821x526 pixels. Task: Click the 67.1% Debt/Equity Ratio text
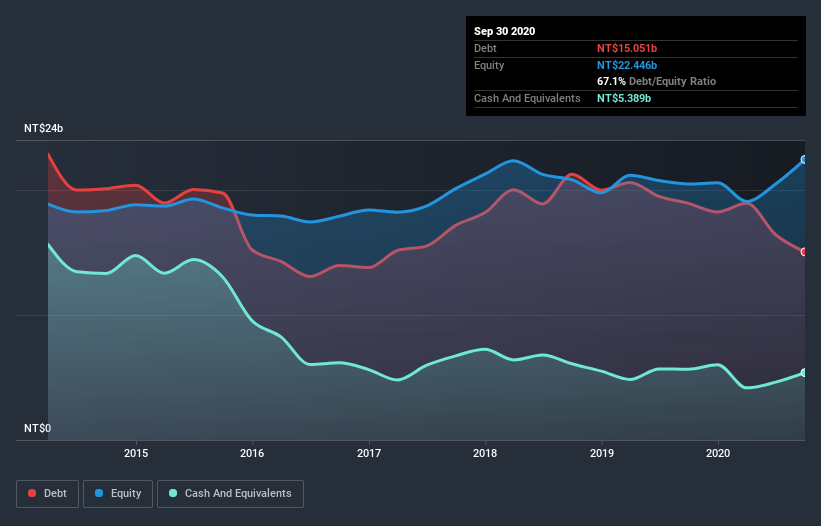point(657,81)
